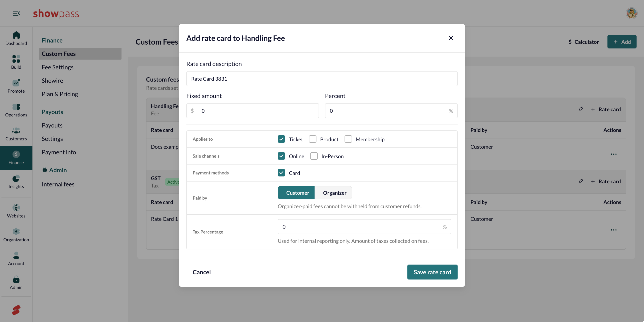Enable the Product checkbox

click(x=313, y=139)
